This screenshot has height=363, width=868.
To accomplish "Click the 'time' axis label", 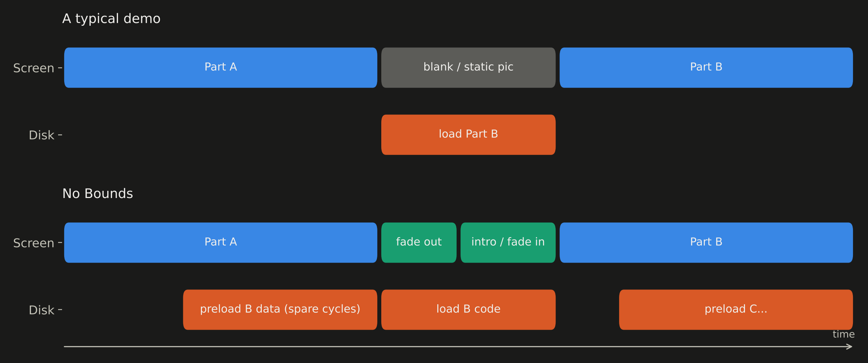I will [x=844, y=334].
